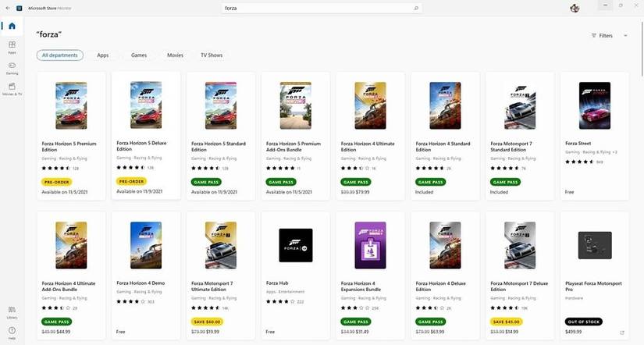Open Forza Horizon 4 Expansions Bundle icon
This screenshot has width=644, height=345.
coord(371,245)
